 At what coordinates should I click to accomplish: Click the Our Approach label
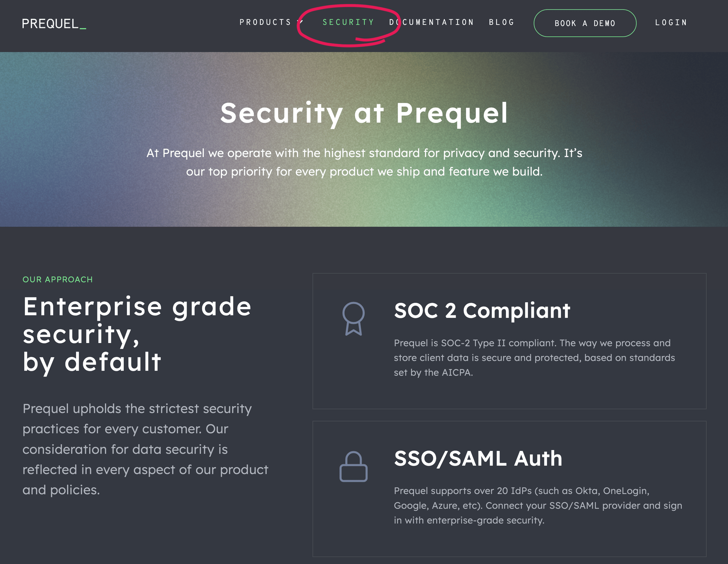coord(58,280)
